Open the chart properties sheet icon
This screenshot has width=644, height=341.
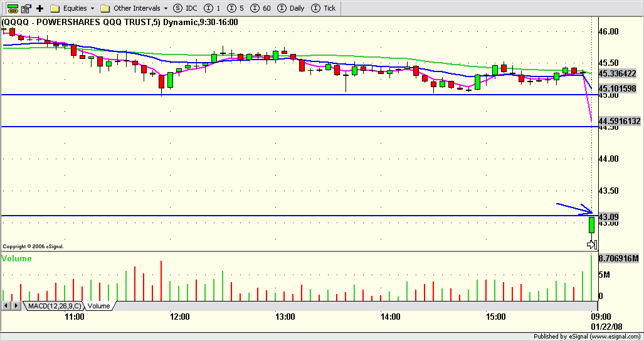(x=27, y=8)
